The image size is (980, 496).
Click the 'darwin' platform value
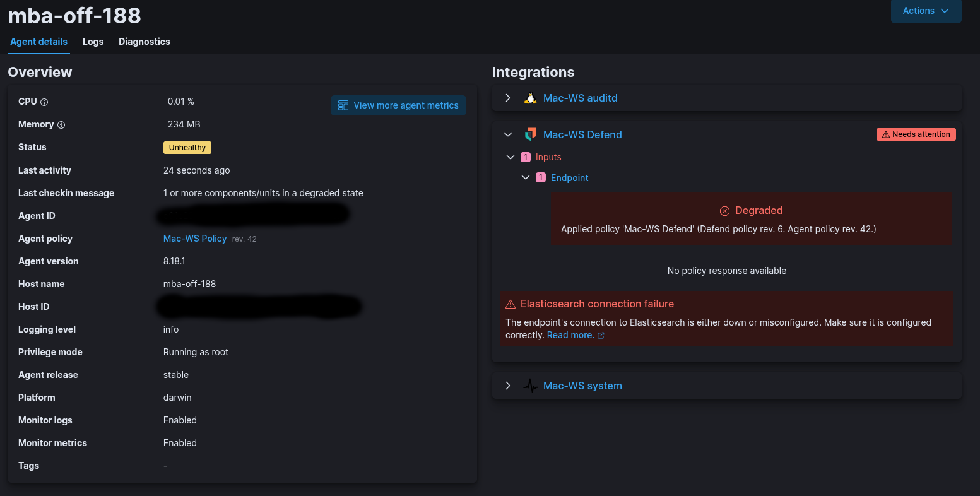(x=177, y=398)
